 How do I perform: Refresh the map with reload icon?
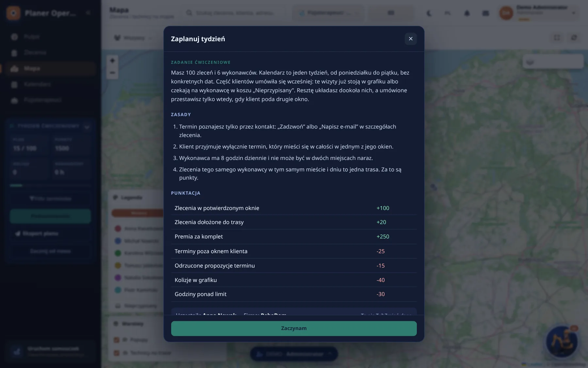pos(574,38)
